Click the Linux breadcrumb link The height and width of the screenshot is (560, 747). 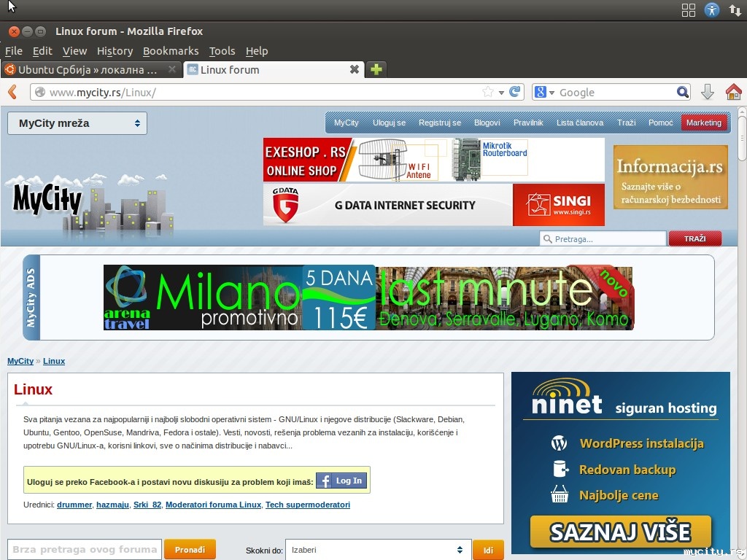tap(54, 361)
